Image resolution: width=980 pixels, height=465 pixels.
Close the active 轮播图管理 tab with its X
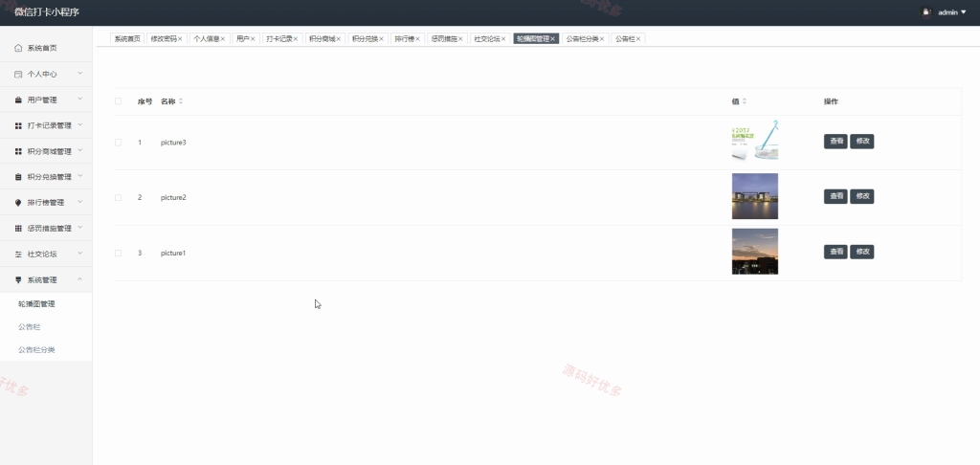pos(552,38)
